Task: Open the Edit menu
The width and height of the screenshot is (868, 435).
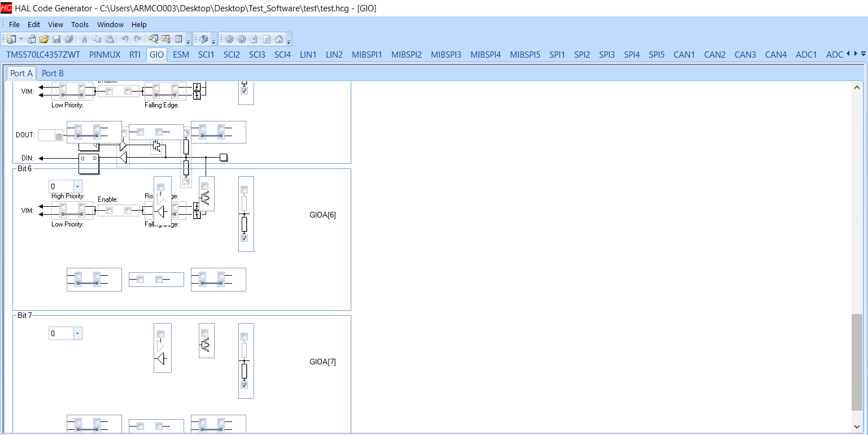Action: tap(34, 24)
